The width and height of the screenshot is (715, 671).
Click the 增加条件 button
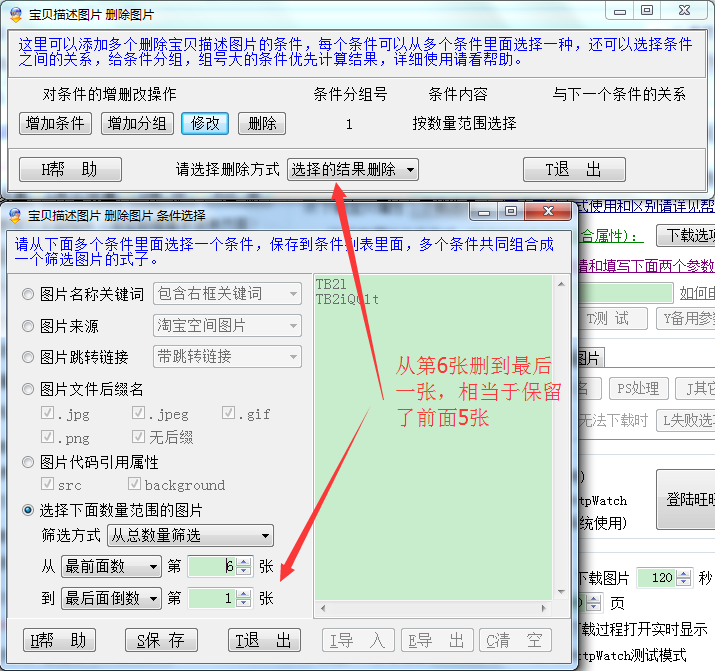tap(55, 123)
